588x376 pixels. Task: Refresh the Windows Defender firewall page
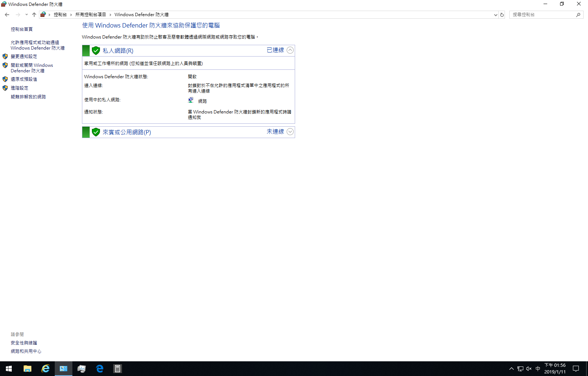[502, 15]
